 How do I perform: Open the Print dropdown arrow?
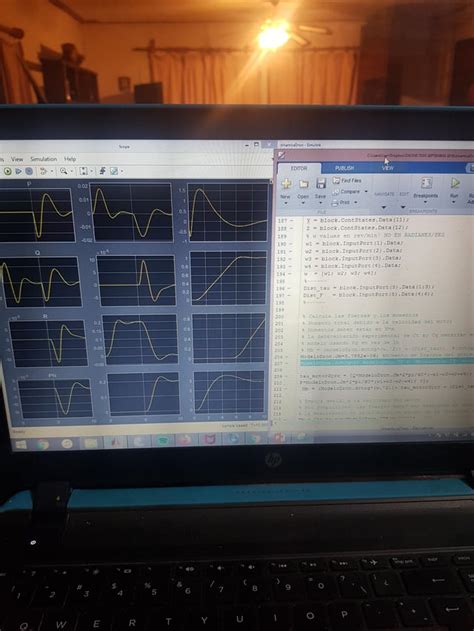pos(356,202)
